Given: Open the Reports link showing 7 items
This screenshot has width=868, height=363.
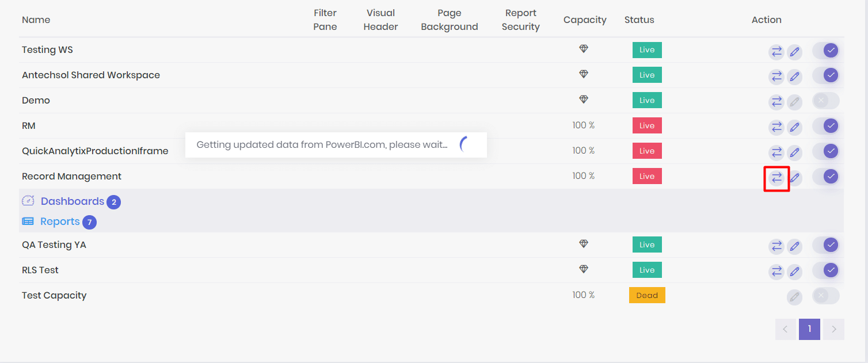Looking at the screenshot, I should pyautogui.click(x=60, y=221).
